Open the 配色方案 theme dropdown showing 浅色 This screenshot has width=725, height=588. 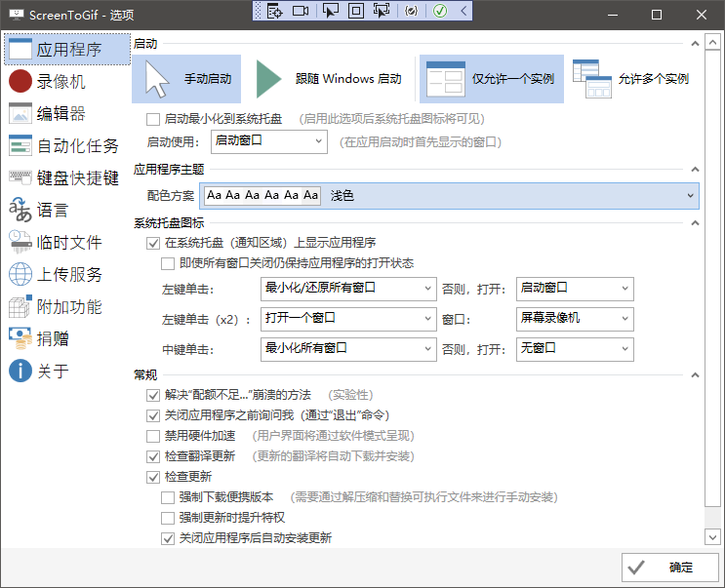pyautogui.click(x=449, y=196)
